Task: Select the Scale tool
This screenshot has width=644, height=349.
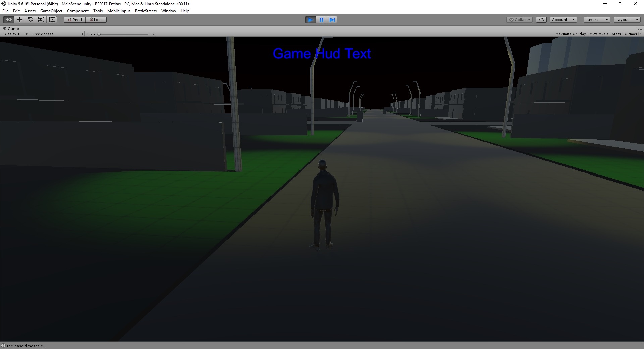Action: pyautogui.click(x=41, y=20)
